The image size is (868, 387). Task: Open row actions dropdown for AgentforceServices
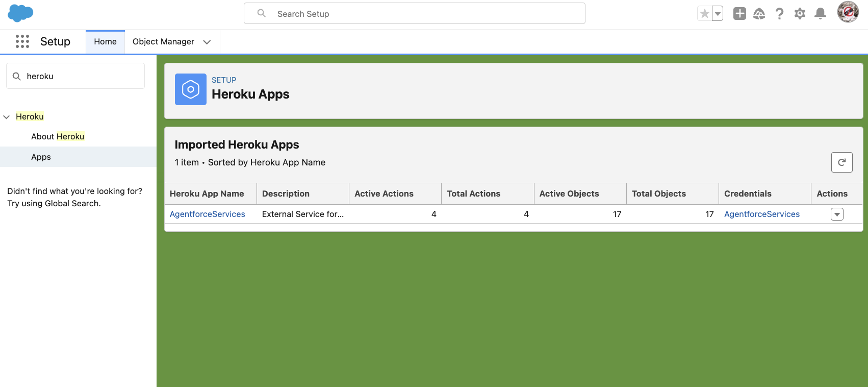tap(837, 214)
